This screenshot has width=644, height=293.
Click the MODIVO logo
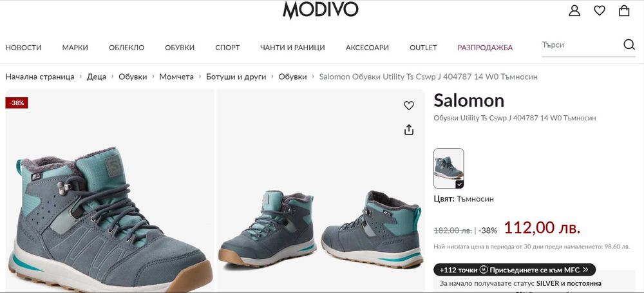(320, 10)
